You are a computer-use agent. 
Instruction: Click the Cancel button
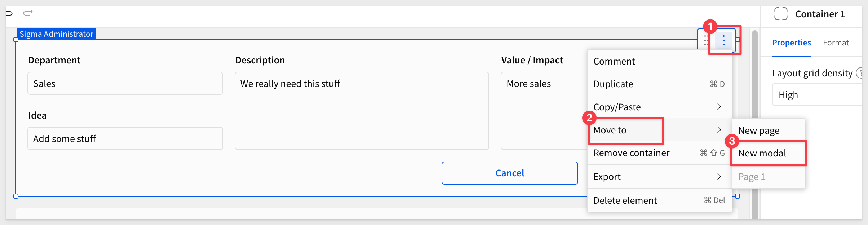click(x=510, y=173)
